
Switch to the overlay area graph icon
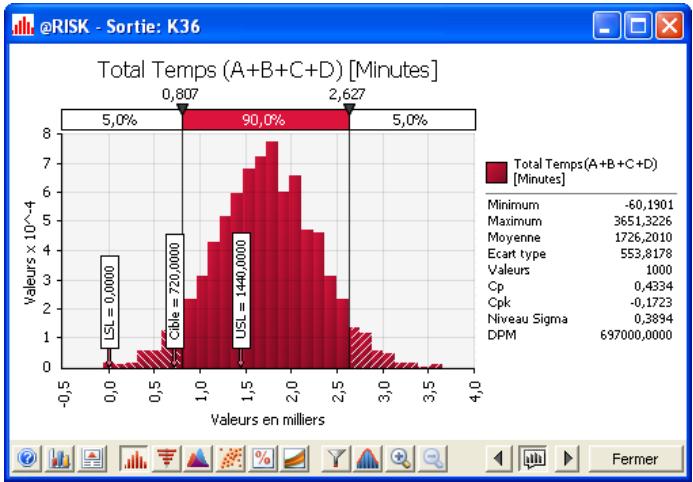[198, 458]
